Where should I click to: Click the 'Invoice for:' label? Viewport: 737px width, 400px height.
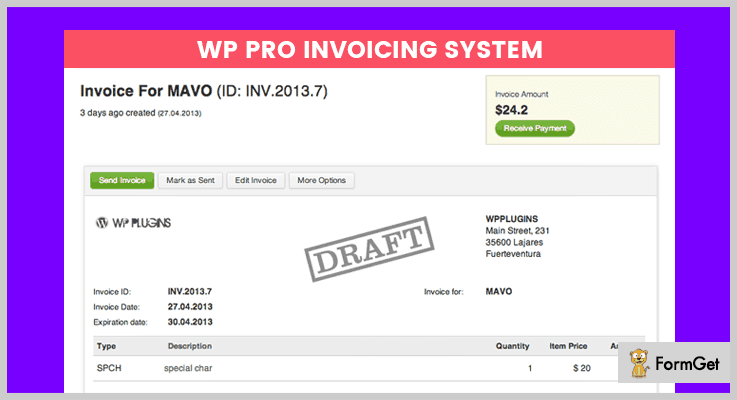[444, 292]
